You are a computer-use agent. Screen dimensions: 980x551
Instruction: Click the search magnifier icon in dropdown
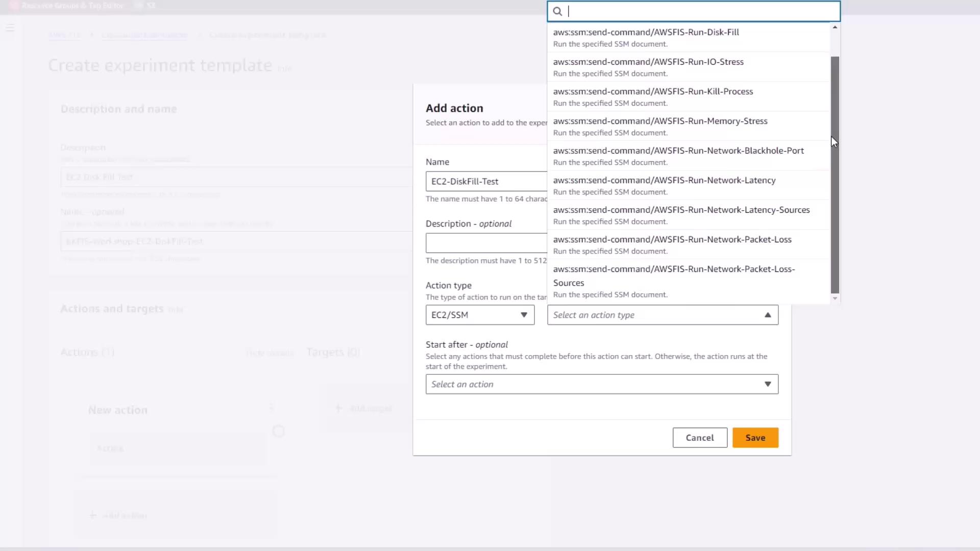click(x=557, y=11)
